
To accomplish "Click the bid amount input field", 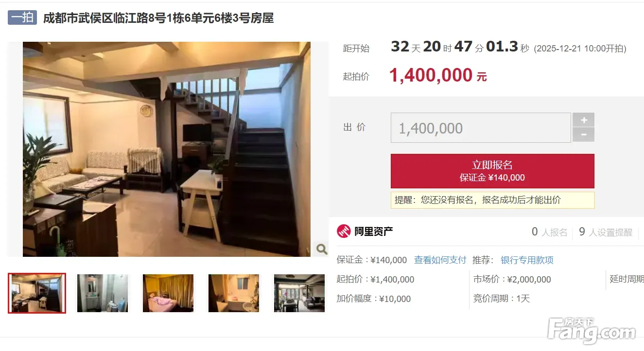I will coord(481,128).
